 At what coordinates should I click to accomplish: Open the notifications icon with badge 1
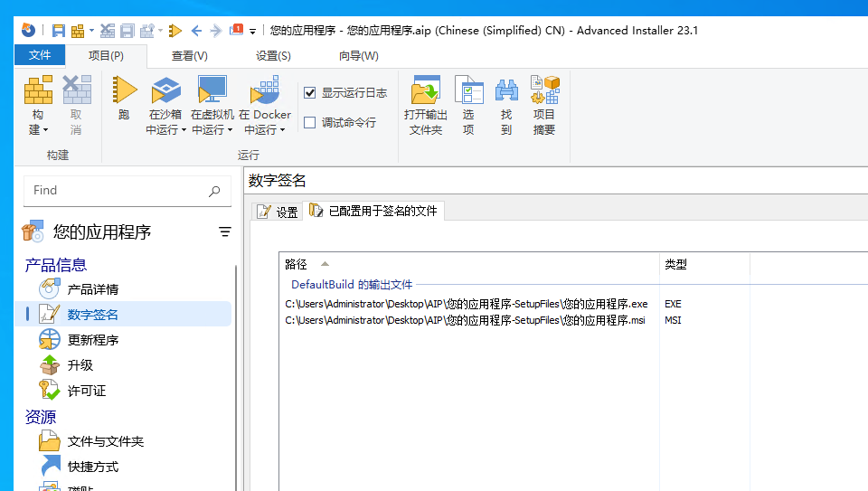(236, 30)
